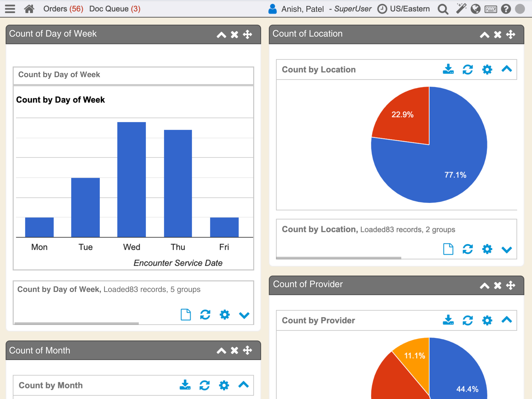Select the US/Eastern timezone label
Screen dimensions: 532x399
pyautogui.click(x=410, y=9)
